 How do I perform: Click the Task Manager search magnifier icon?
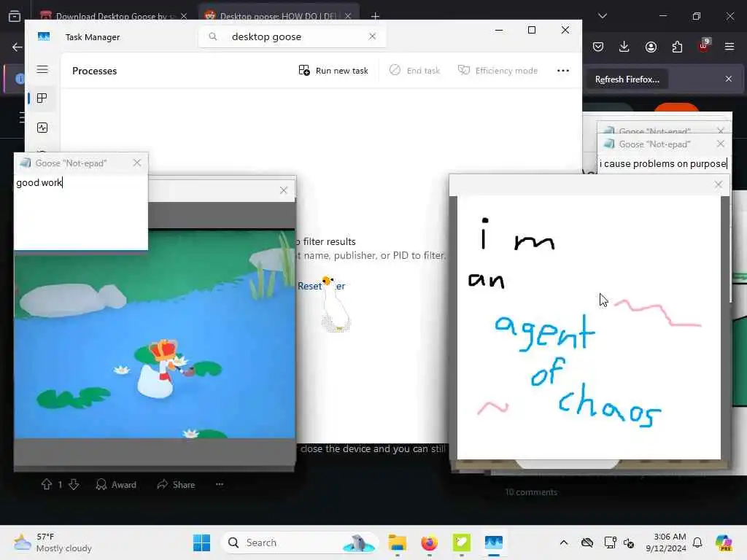pos(213,36)
